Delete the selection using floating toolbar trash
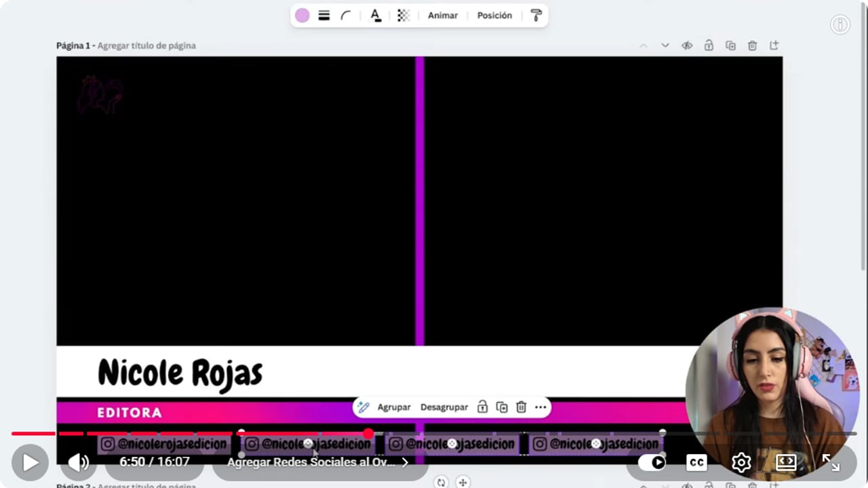868x488 pixels. (x=521, y=407)
